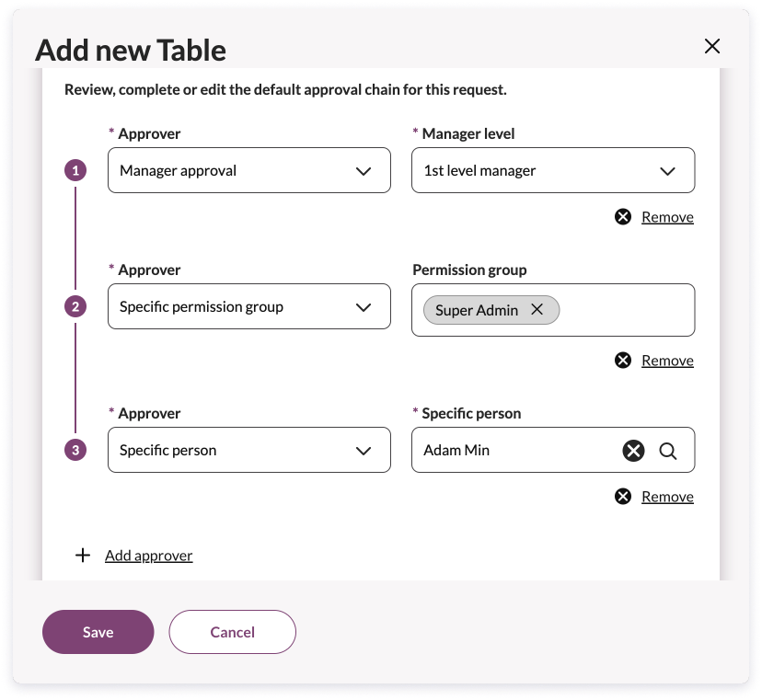This screenshot has height=700, width=762.
Task: Click the search magnifier in Specific person
Action: coord(668,451)
